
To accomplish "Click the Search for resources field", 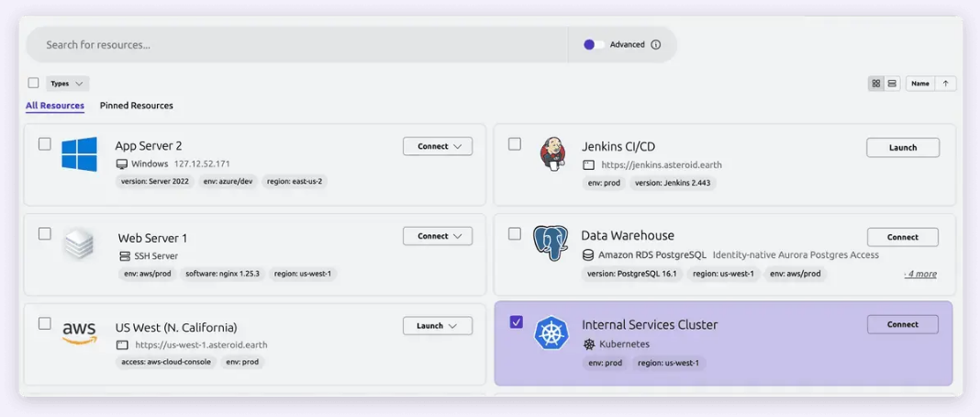I will coord(297,44).
